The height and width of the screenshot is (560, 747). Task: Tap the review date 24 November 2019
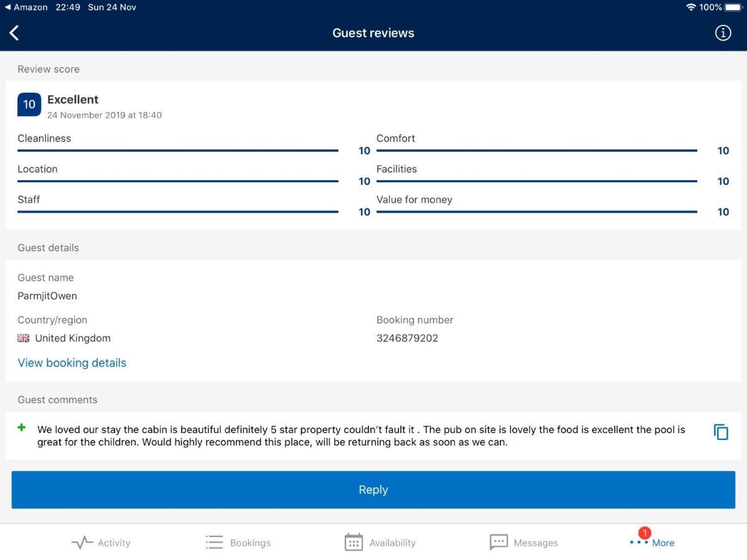tap(105, 115)
